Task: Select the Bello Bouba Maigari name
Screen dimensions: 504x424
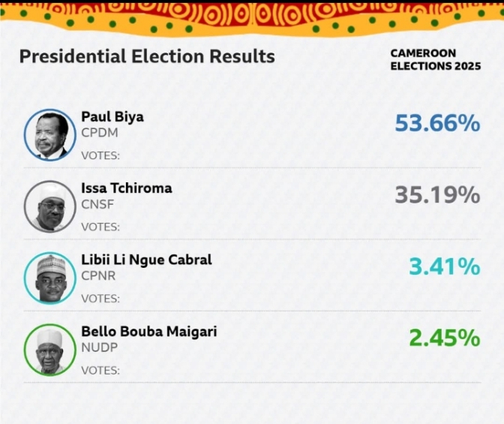Action: point(148,331)
